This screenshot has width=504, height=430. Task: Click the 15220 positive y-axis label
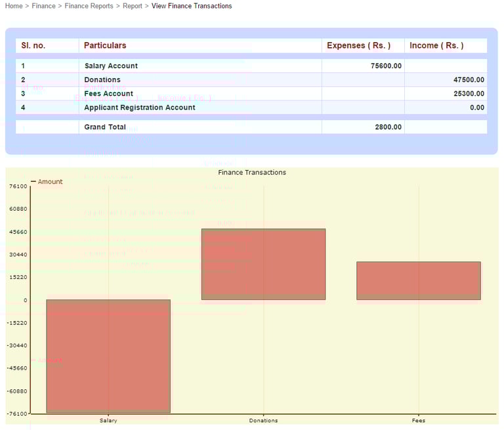[18, 277]
